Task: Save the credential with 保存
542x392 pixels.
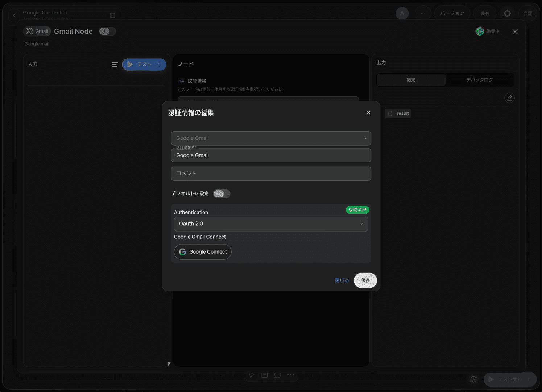Action: 365,280
